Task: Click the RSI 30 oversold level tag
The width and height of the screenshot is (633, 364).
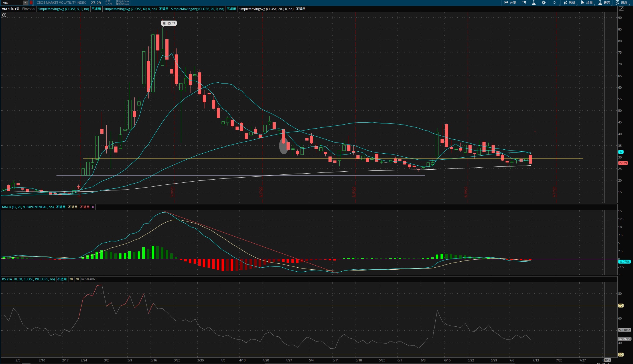Action: 621,355
